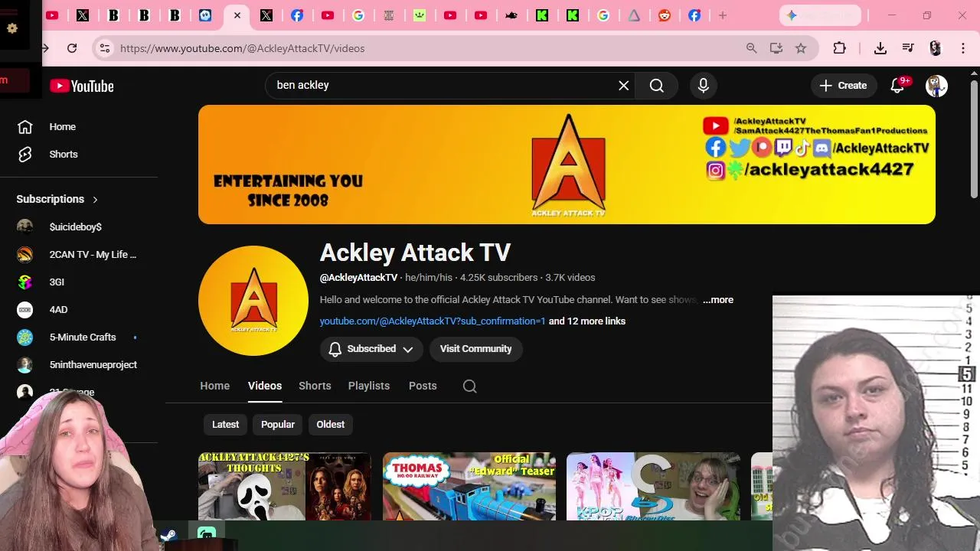Open the browser extensions puzzle icon
The height and width of the screenshot is (551, 980).
[x=840, y=48]
